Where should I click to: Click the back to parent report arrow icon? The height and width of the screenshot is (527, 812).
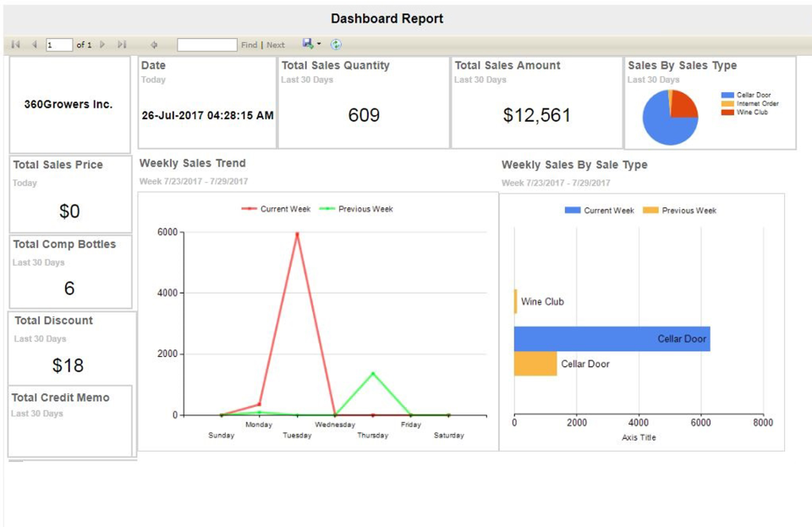pyautogui.click(x=154, y=44)
